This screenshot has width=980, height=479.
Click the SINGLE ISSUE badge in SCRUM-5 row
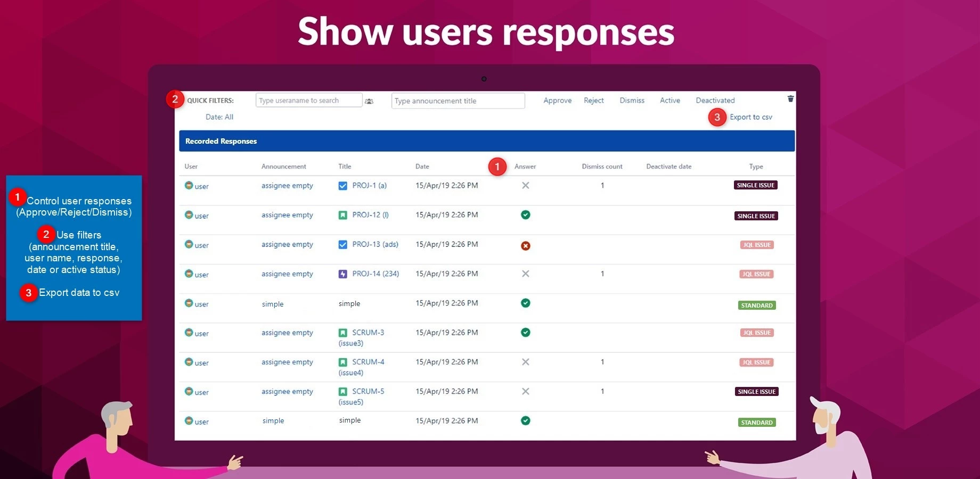click(757, 392)
